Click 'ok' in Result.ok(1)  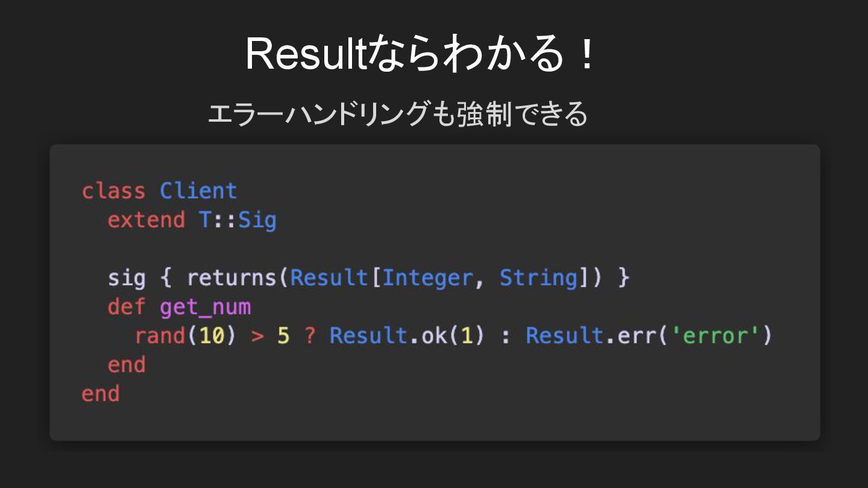point(434,336)
